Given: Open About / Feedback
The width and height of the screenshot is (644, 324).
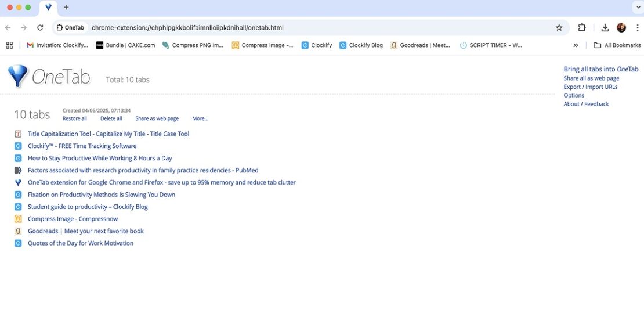Looking at the screenshot, I should pos(586,104).
